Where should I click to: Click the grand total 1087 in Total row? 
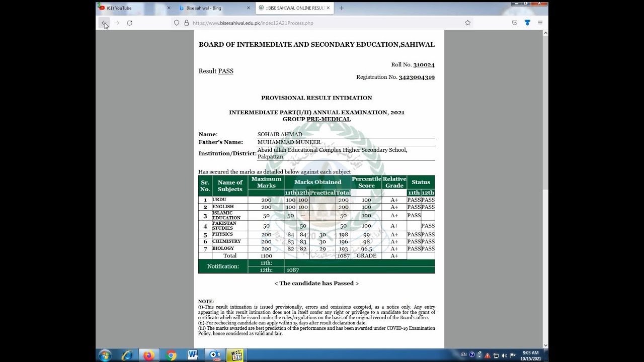pos(343,256)
